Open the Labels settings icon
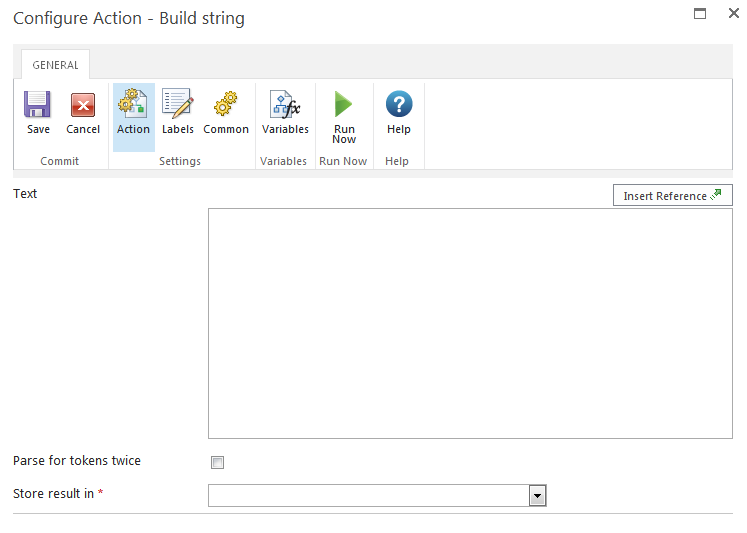The width and height of the screenshot is (747, 533). pyautogui.click(x=178, y=105)
